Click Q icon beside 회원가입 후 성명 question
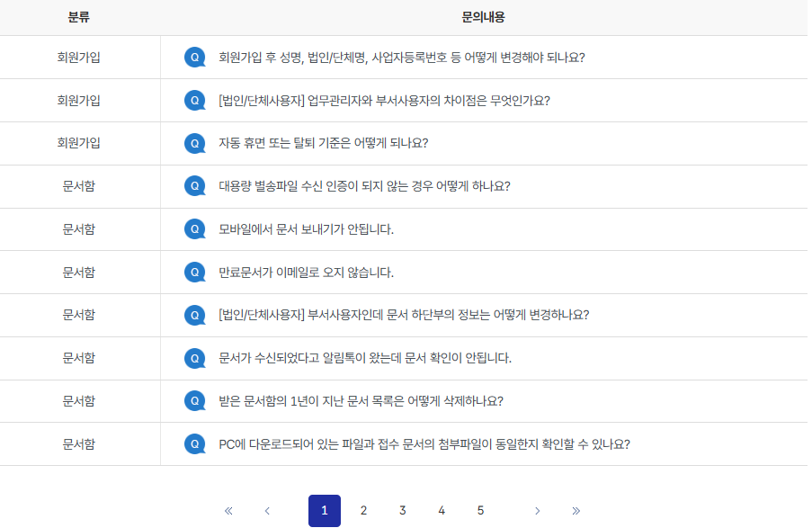 pyautogui.click(x=195, y=58)
